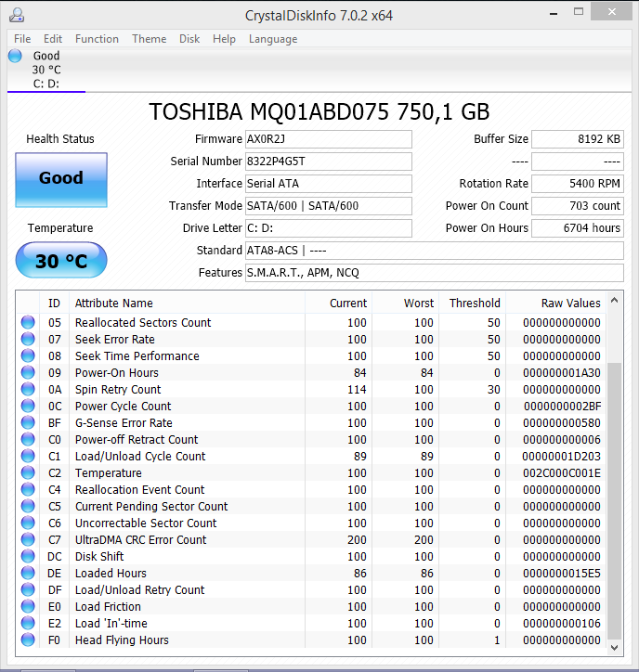Click the Threshold column header
Screen dimensions: 639x672
pos(472,303)
